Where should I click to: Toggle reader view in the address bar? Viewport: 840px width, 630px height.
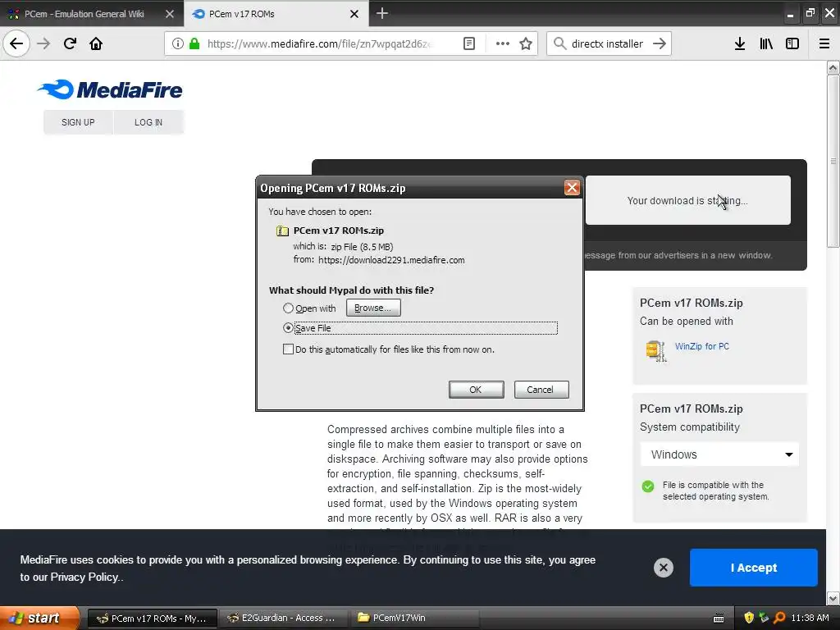click(469, 43)
